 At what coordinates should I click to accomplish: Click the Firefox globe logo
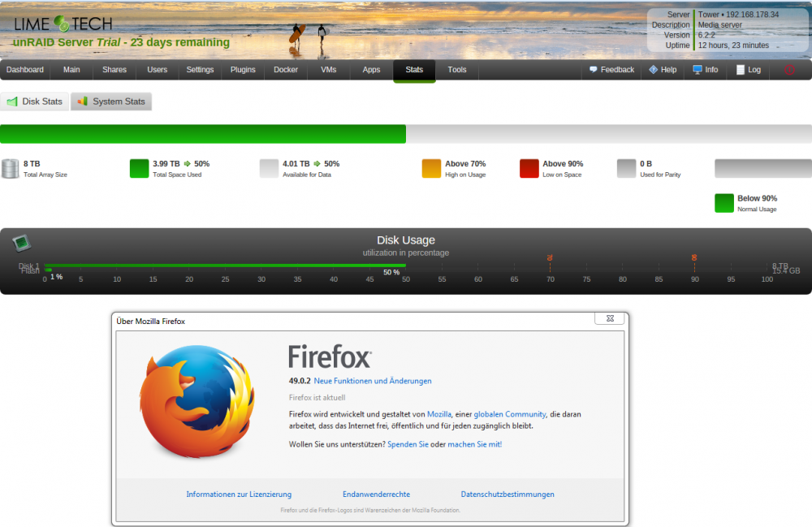[197, 401]
